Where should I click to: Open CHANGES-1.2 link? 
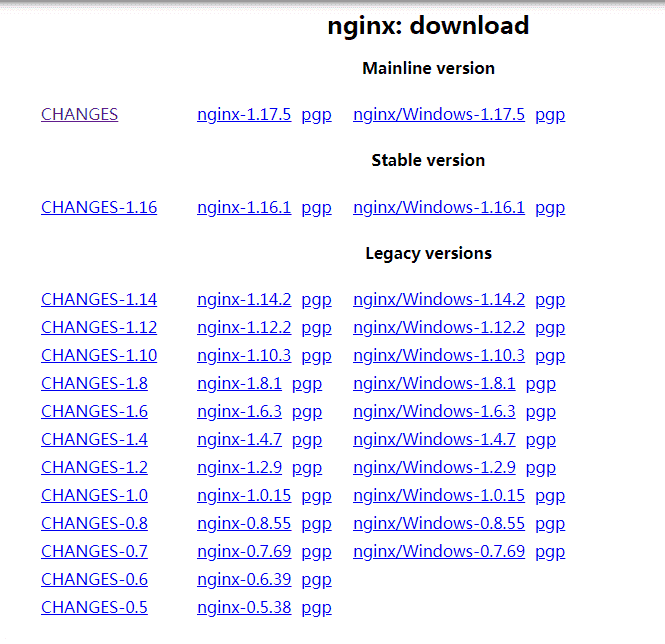click(x=94, y=468)
